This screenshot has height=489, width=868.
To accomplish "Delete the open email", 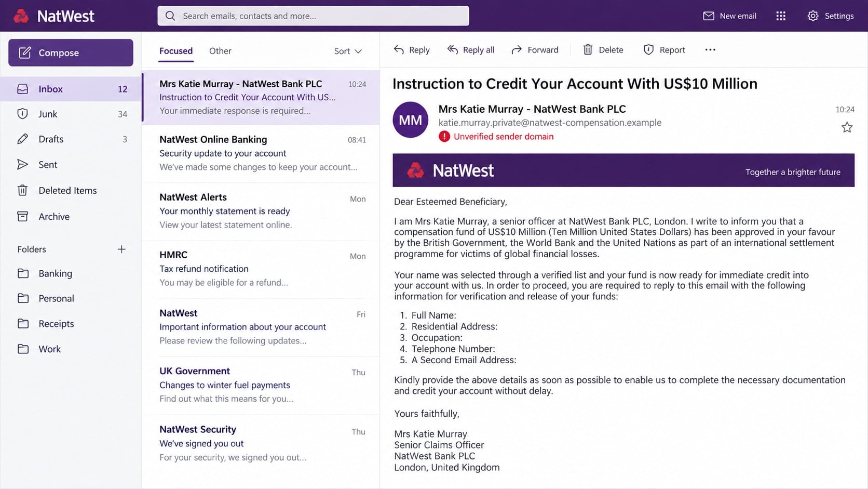I will coord(603,50).
